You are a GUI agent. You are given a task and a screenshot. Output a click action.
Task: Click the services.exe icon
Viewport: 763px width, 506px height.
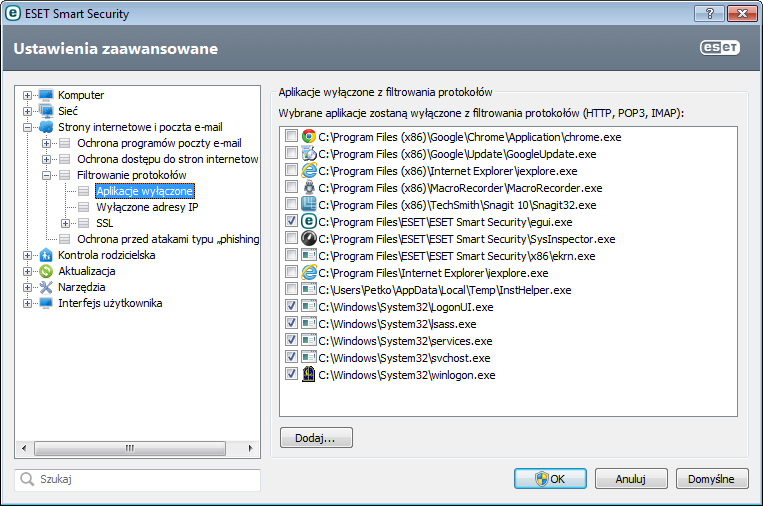309,341
